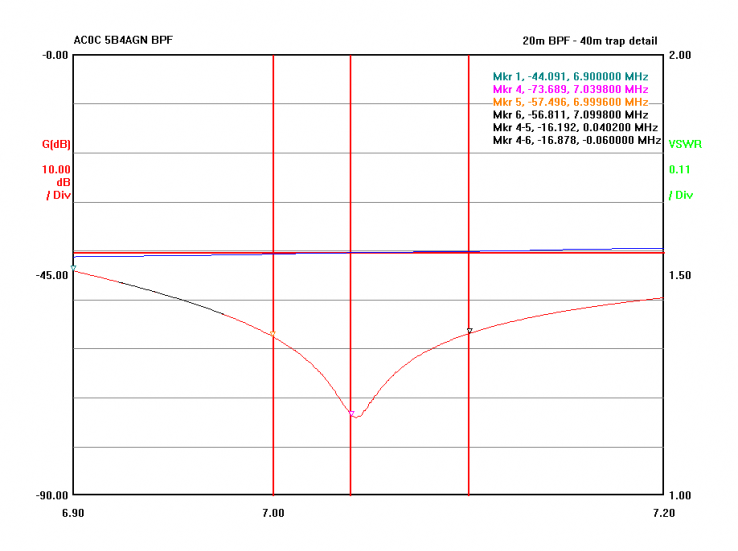The image size is (738, 551).
Task: Select the marker 5 triangle on the trace
Action: [272, 333]
